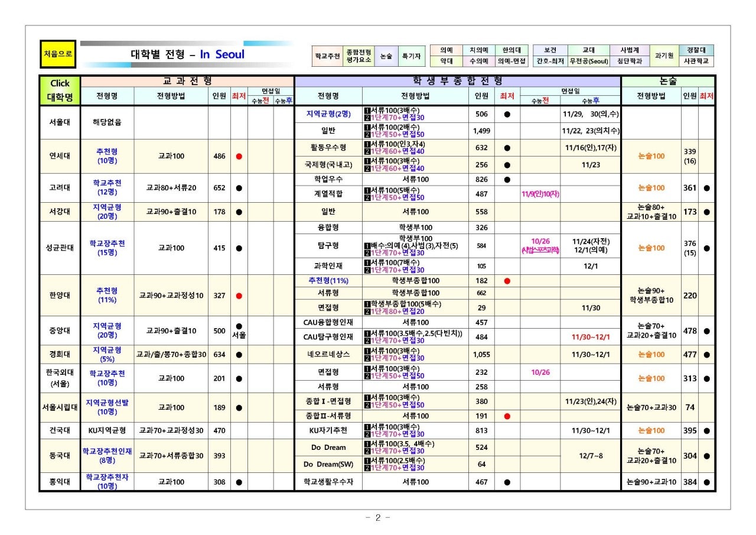Click the 교 과 전 형 table header
This screenshot has height=535, width=756.
point(187,81)
